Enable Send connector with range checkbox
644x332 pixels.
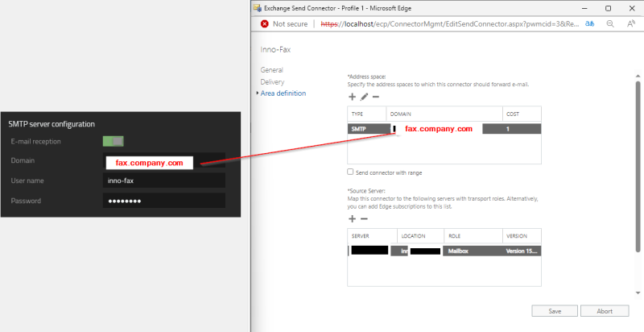point(350,172)
